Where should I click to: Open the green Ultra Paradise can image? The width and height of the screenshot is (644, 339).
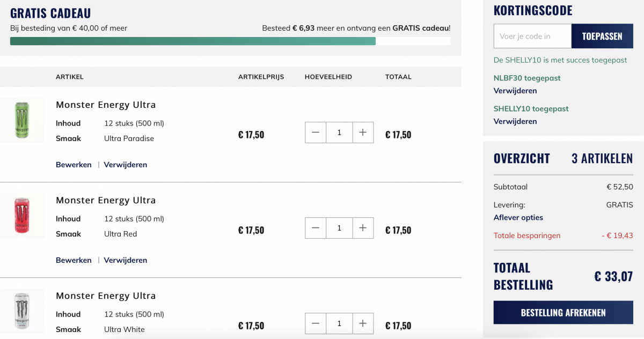(22, 120)
